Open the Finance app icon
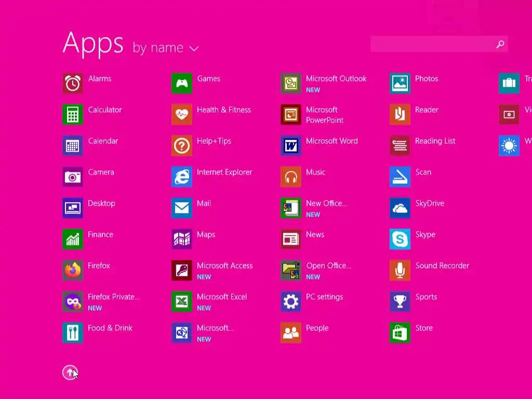Viewport: 532px width, 399px height. (x=73, y=239)
